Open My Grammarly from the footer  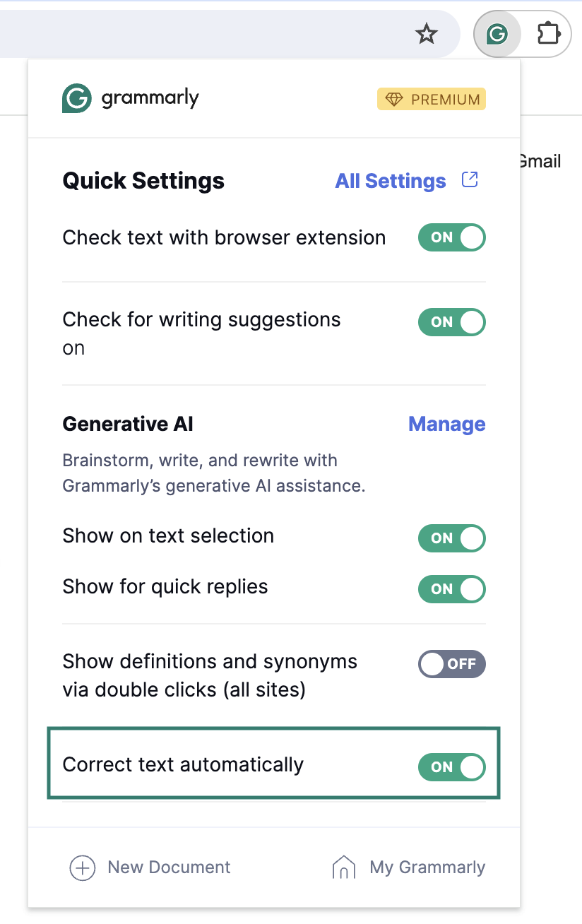point(427,867)
